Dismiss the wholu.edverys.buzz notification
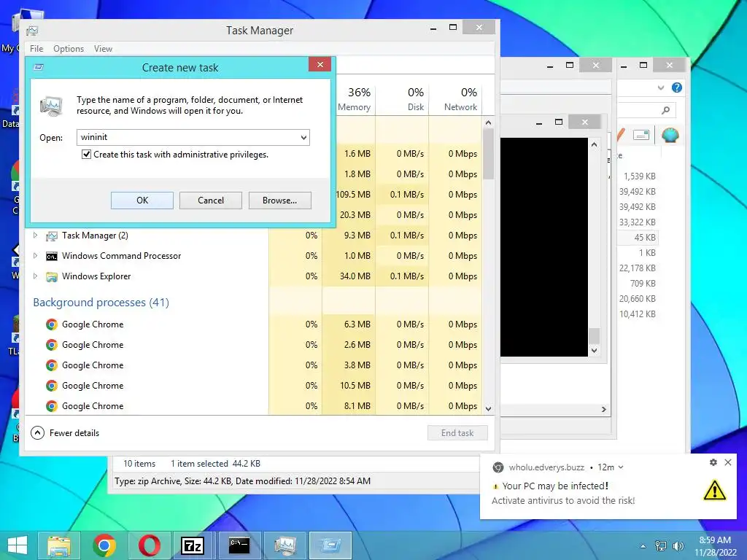747x560 pixels. tap(728, 462)
